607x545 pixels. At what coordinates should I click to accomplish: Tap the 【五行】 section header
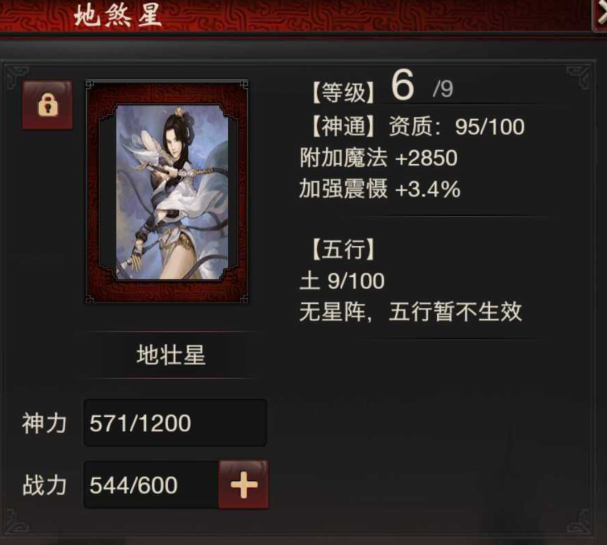(343, 249)
